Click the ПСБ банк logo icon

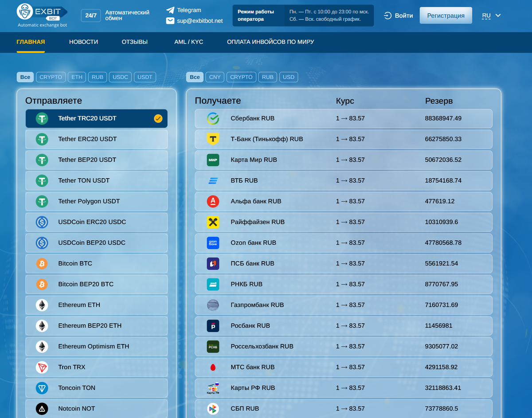pyautogui.click(x=213, y=263)
